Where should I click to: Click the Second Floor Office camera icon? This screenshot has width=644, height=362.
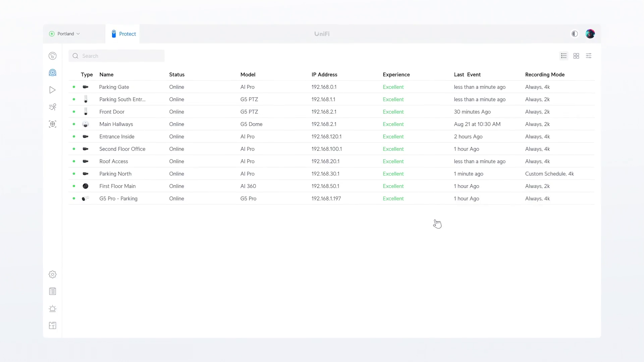tap(86, 149)
